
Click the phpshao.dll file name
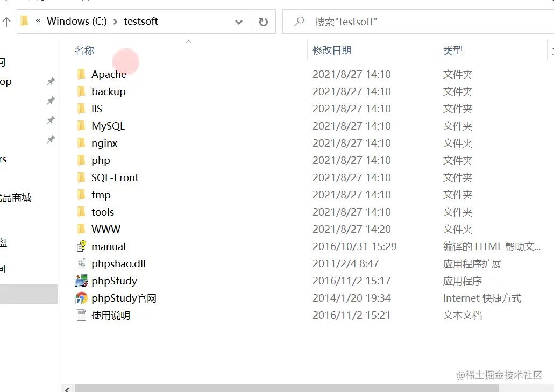pyautogui.click(x=118, y=264)
